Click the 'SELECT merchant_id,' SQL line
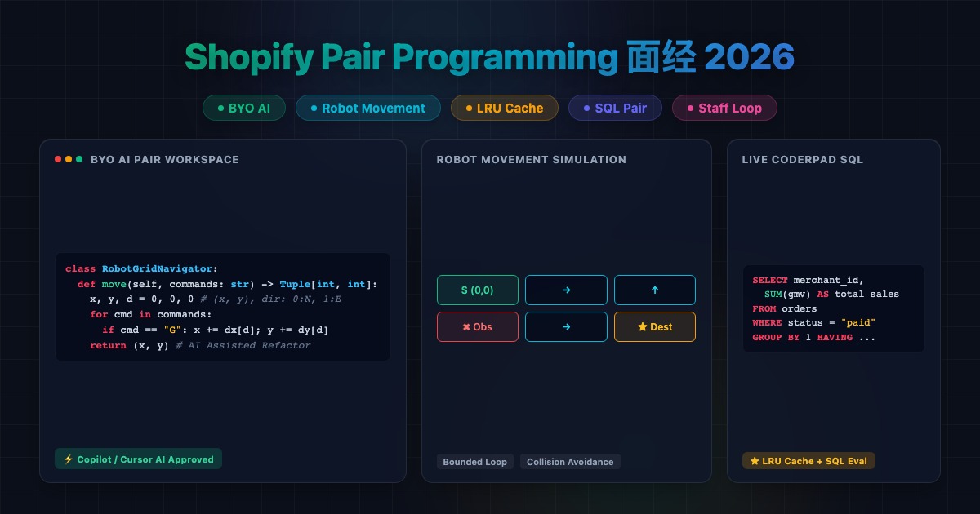980x514 pixels. [x=808, y=280]
